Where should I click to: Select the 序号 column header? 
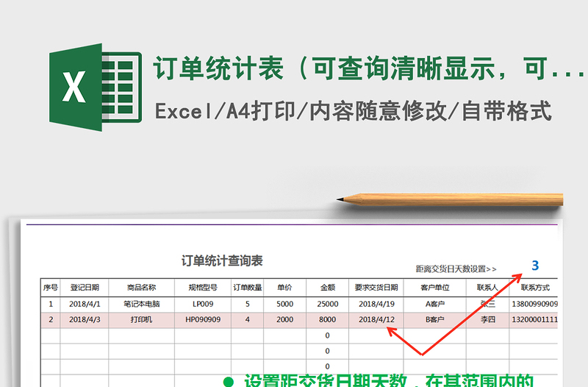(50, 288)
